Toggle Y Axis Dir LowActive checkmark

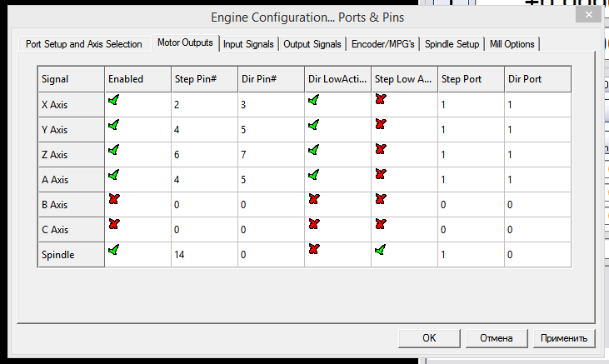tap(313, 125)
